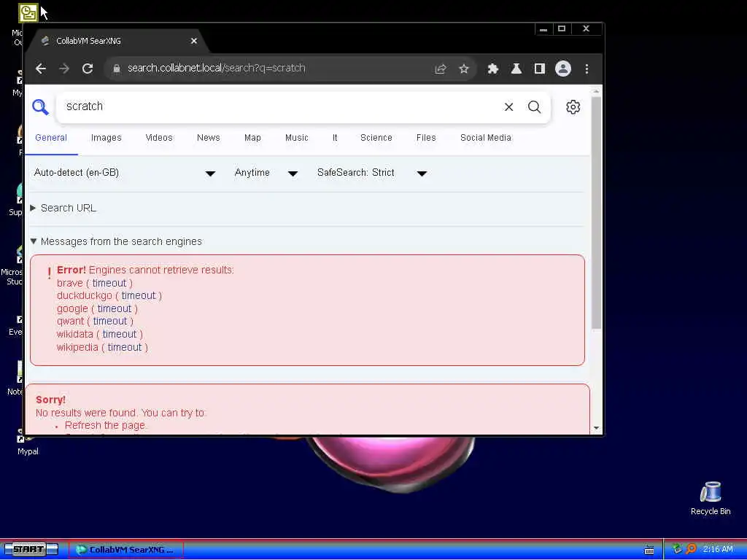Switch to the Social Media tab
The height and width of the screenshot is (560, 747).
pyautogui.click(x=485, y=138)
